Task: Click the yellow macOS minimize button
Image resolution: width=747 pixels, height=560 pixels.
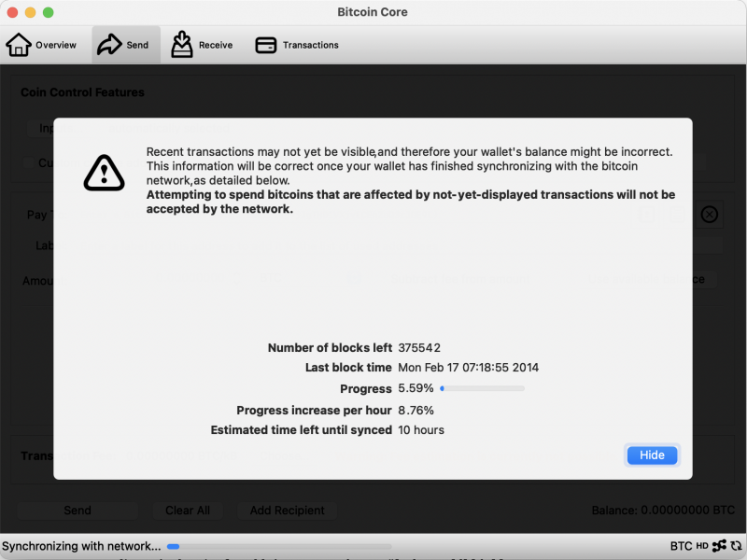Action: pos(31,12)
